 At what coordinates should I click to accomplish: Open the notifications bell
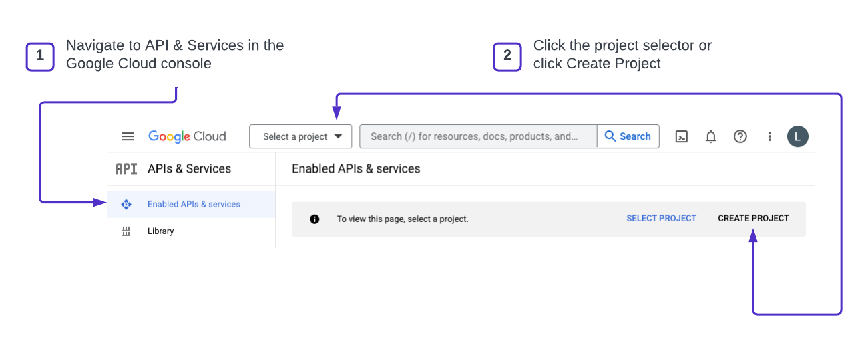(711, 136)
